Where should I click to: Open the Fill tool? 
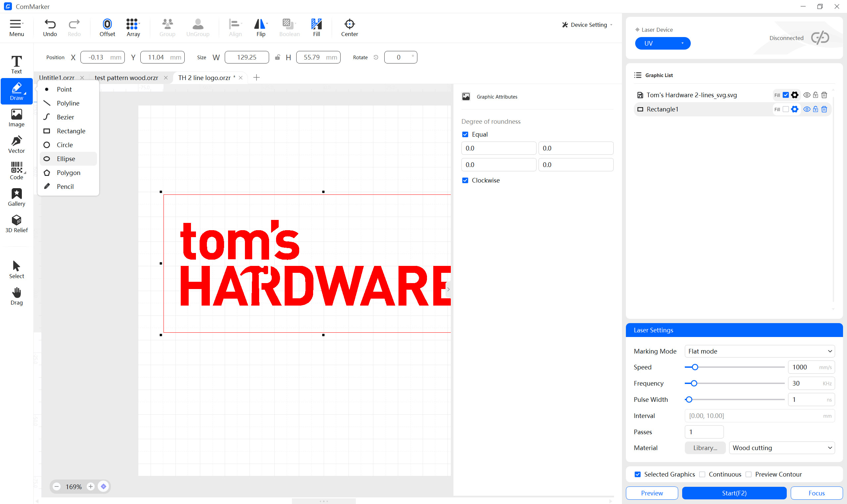(x=316, y=27)
